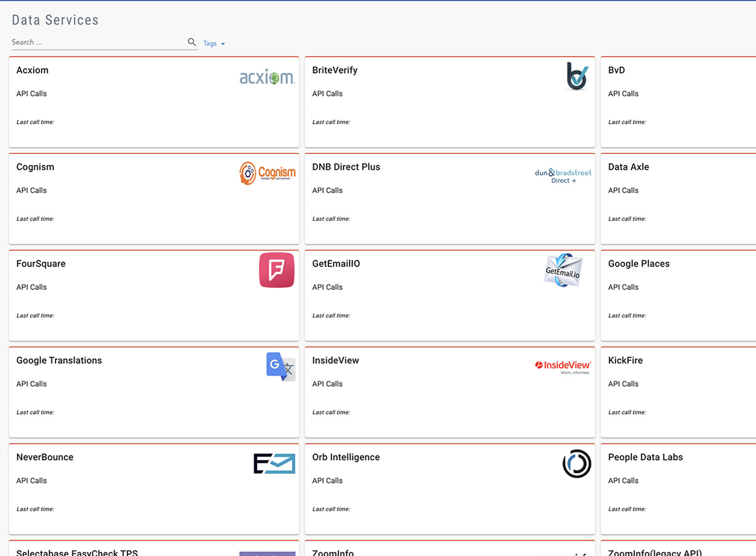Screen dimensions: 756x556
Task: Click the Google Translate logo
Action: (x=281, y=366)
